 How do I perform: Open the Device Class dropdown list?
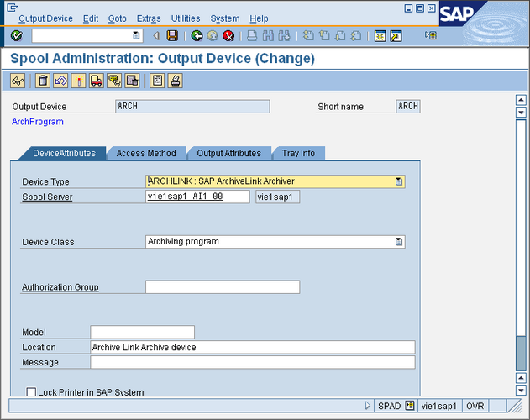coord(399,242)
